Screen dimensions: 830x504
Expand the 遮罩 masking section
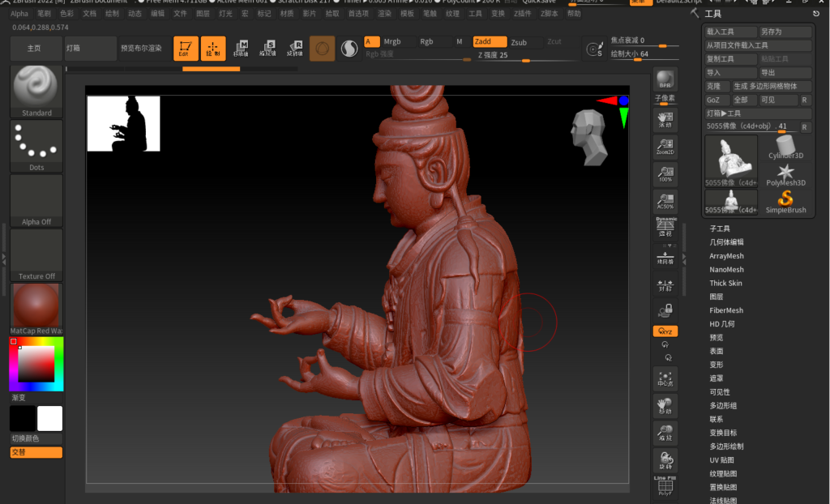tap(717, 378)
